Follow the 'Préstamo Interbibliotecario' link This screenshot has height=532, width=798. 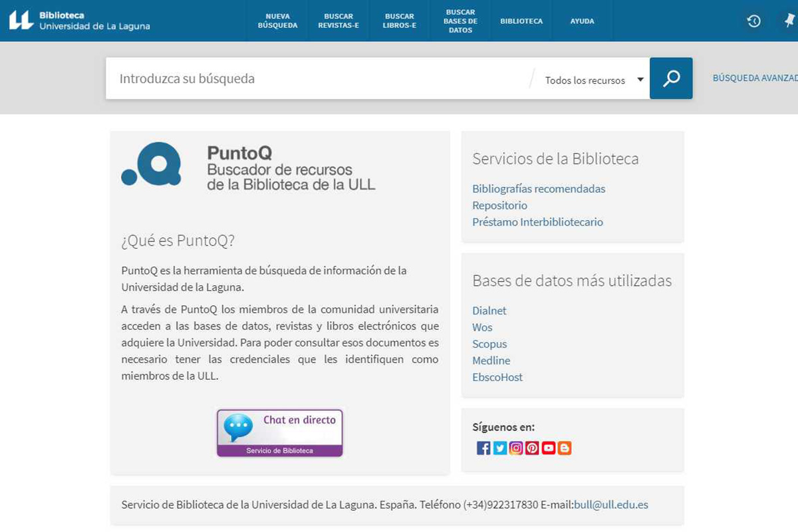point(537,222)
